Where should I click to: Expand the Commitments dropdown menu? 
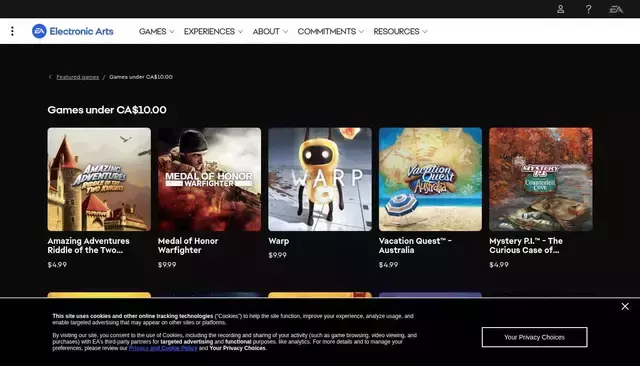pyautogui.click(x=330, y=31)
